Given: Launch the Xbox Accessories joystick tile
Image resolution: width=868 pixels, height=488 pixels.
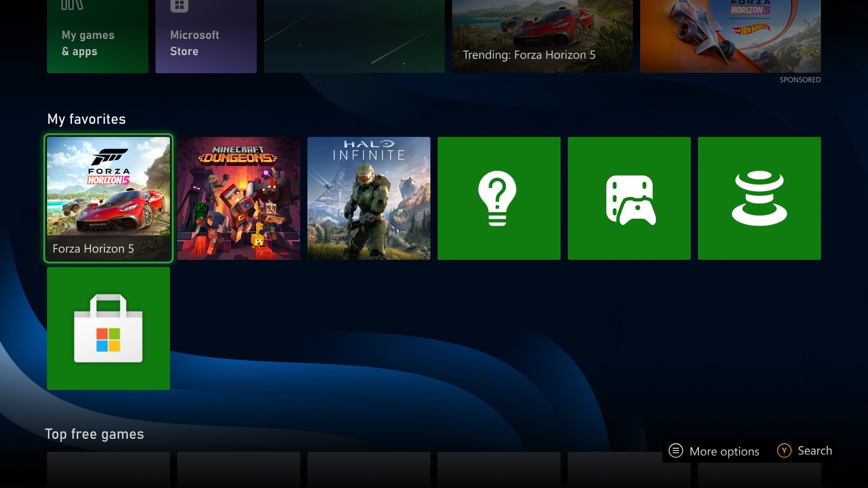Looking at the screenshot, I should tap(759, 198).
